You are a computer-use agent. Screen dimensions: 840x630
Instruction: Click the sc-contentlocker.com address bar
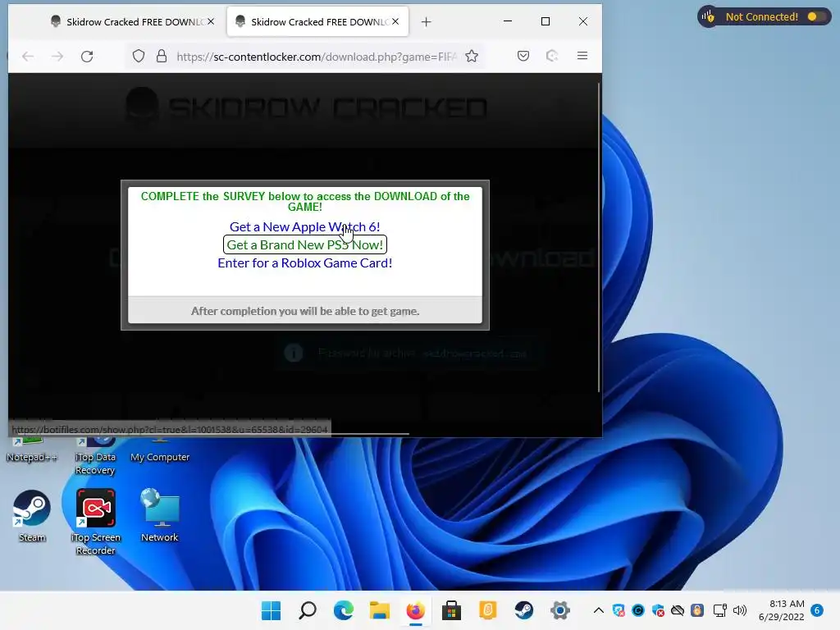coord(316,57)
